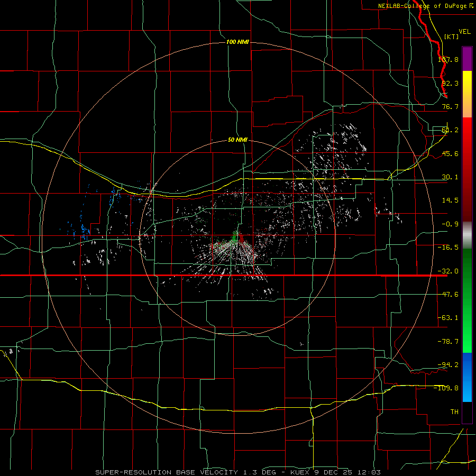Select the -32.0 velocity scale value

click(448, 271)
